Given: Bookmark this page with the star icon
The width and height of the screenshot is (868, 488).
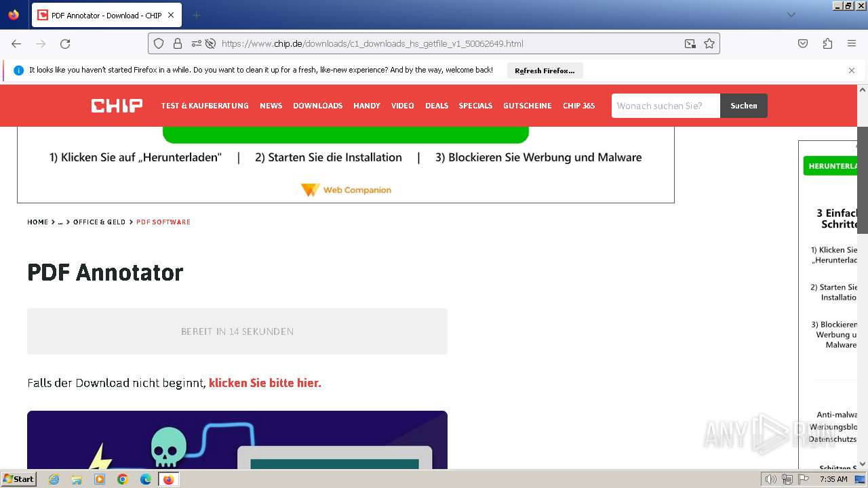Looking at the screenshot, I should pos(709,43).
